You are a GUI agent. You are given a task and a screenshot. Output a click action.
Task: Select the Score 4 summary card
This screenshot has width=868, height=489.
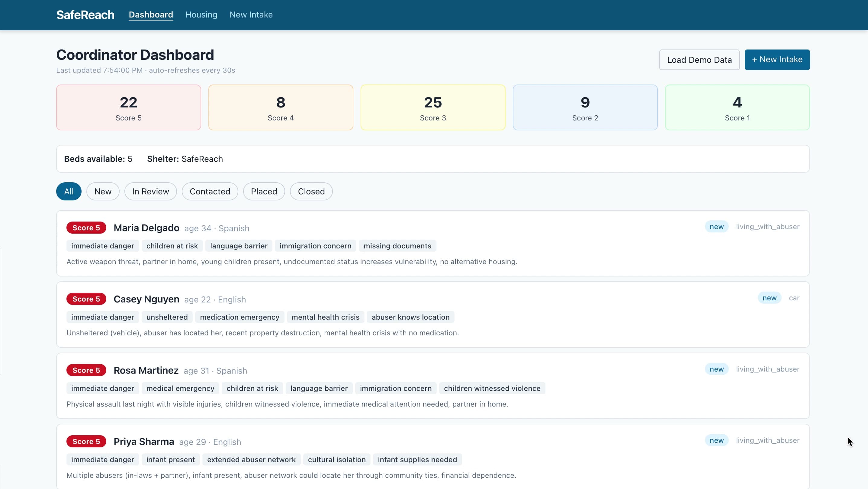point(281,107)
